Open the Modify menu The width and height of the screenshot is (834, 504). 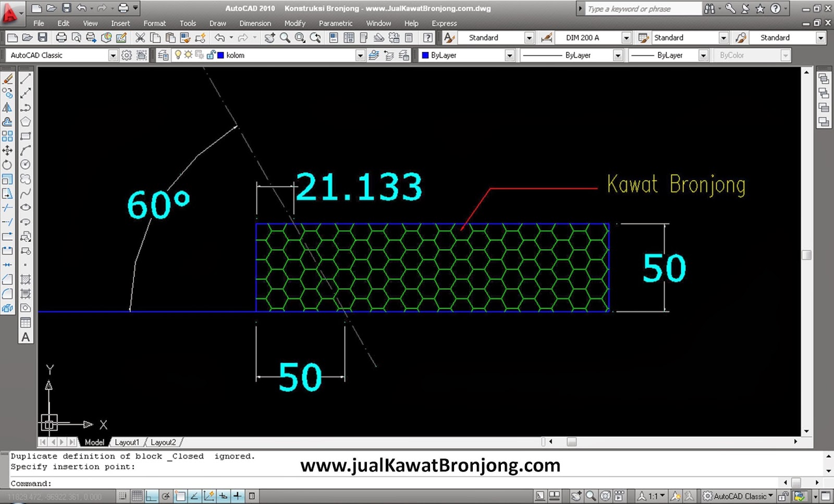295,23
